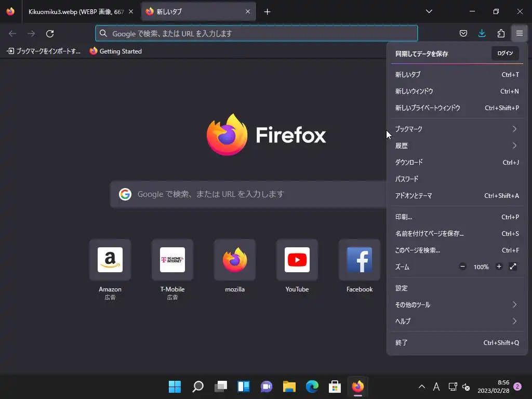
Task: Click the back navigation arrow
Action: (12, 34)
